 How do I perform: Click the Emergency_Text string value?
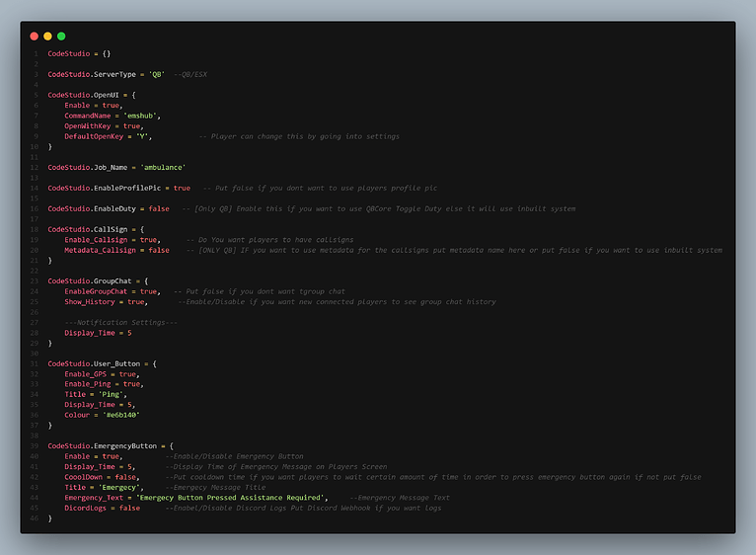232,498
